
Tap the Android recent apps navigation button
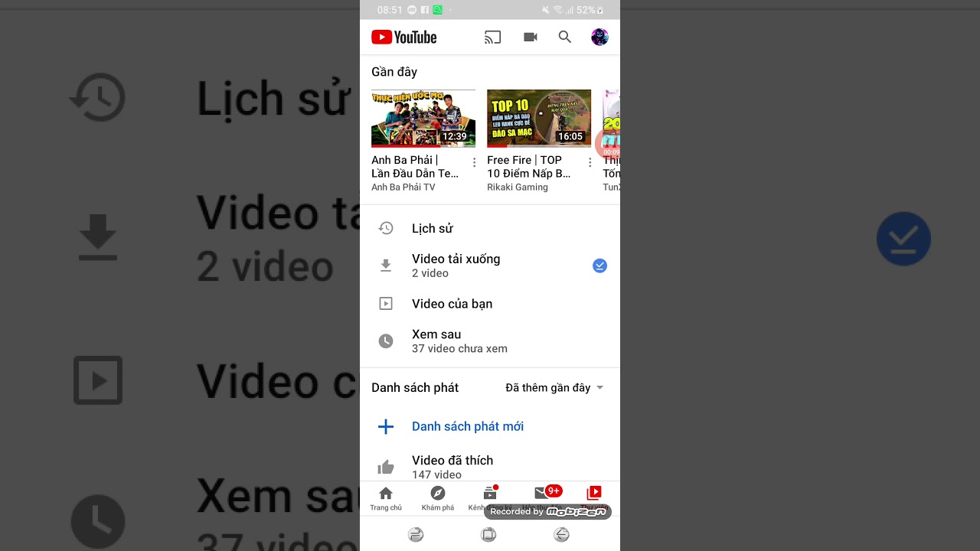(x=416, y=535)
